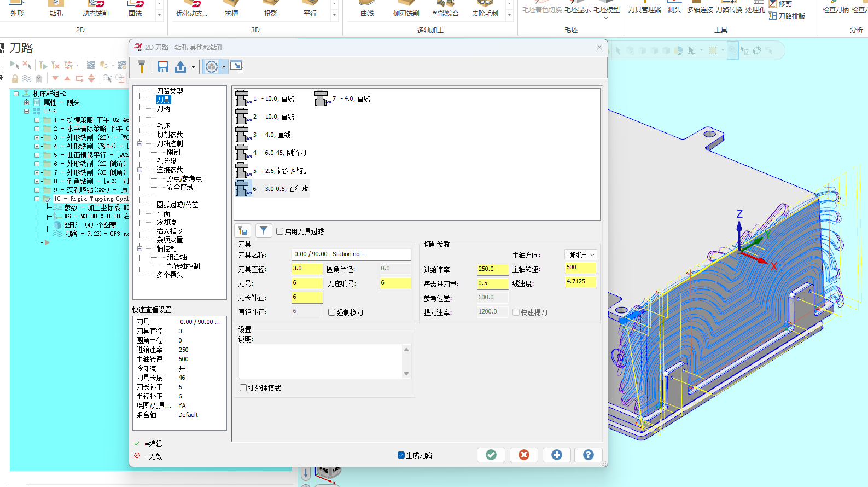The image size is (868, 487).
Task: Click the verify selected operations icon
Action: [103, 65]
